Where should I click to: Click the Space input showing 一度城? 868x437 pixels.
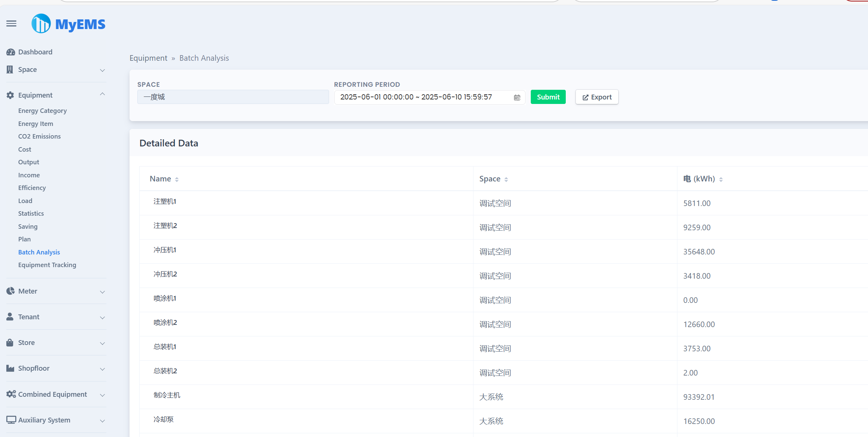point(233,97)
